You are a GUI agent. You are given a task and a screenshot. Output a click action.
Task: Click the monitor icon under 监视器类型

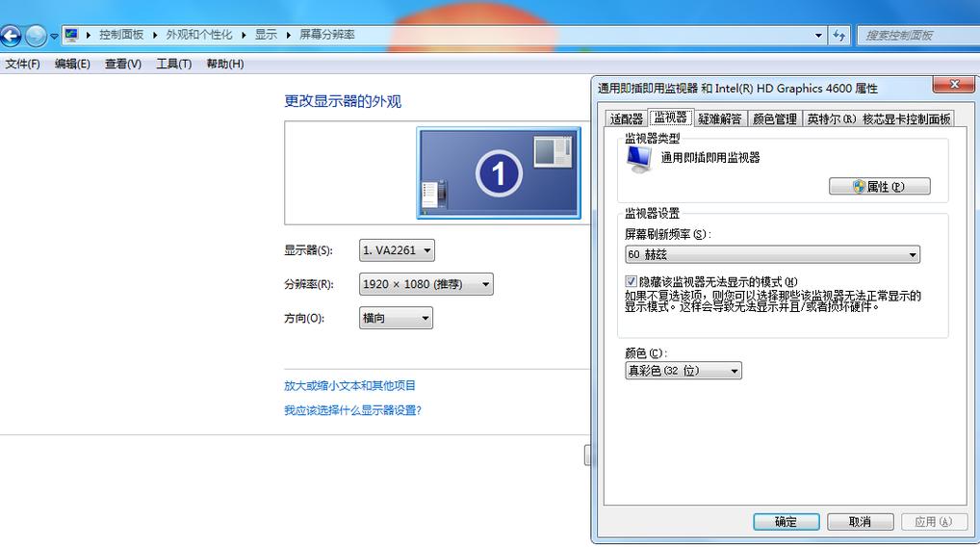[x=639, y=159]
